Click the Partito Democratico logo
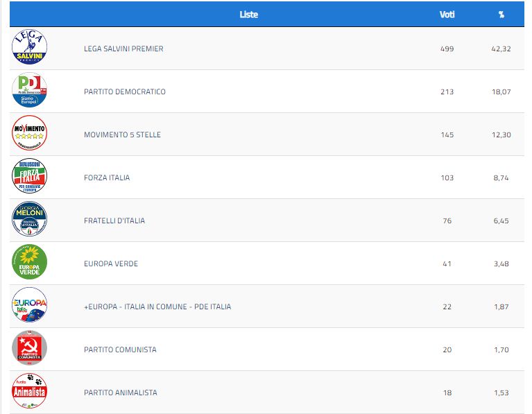This screenshot has width=532, height=414. click(x=29, y=92)
